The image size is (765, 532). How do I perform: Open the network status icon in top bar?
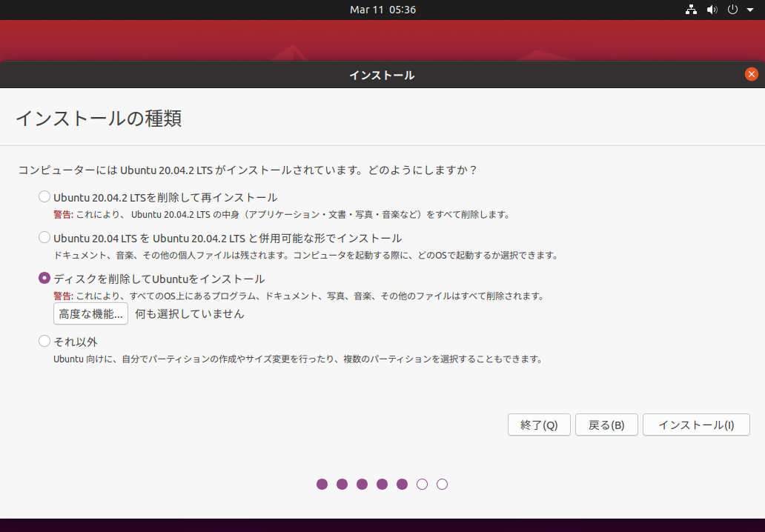(691, 10)
